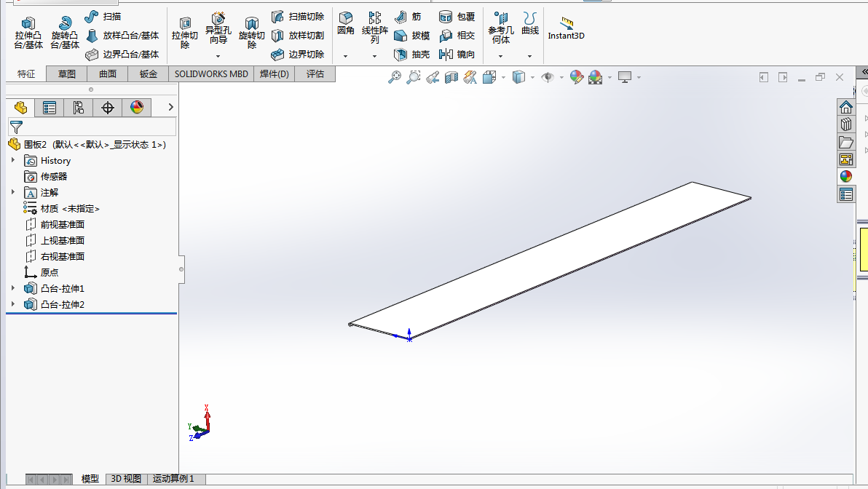
Task: Open Hole Wizard (异型孔向导)
Action: pos(218,28)
